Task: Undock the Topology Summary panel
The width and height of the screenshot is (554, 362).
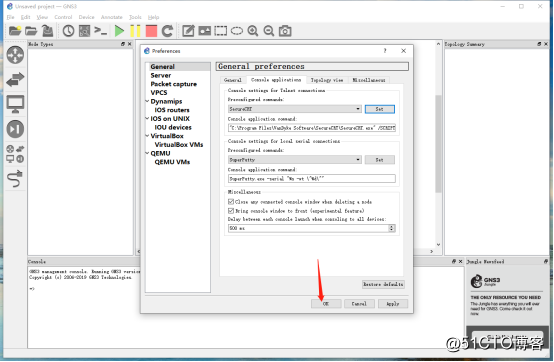Action: [539, 44]
